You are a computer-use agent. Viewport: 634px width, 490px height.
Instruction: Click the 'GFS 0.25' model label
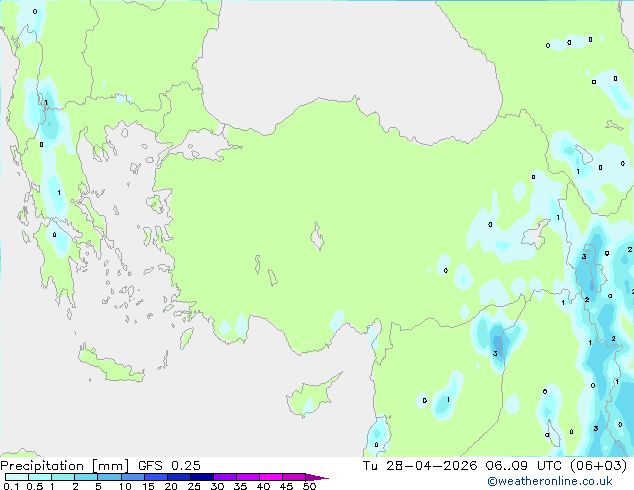click(x=169, y=466)
